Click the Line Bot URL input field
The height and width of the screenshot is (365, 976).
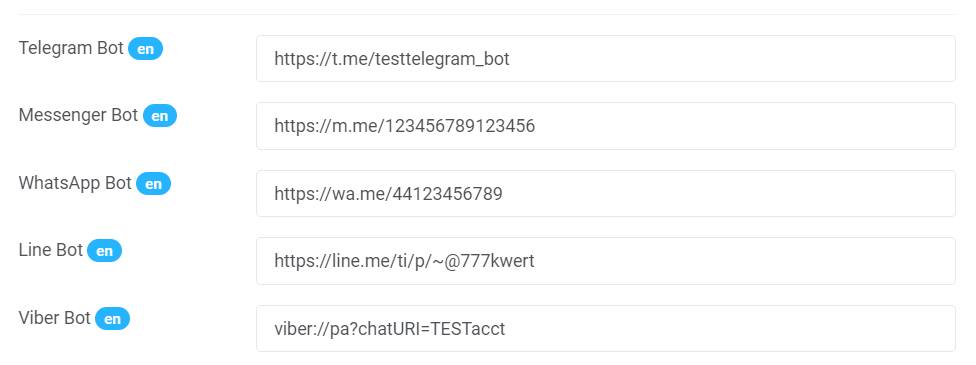[x=606, y=261]
